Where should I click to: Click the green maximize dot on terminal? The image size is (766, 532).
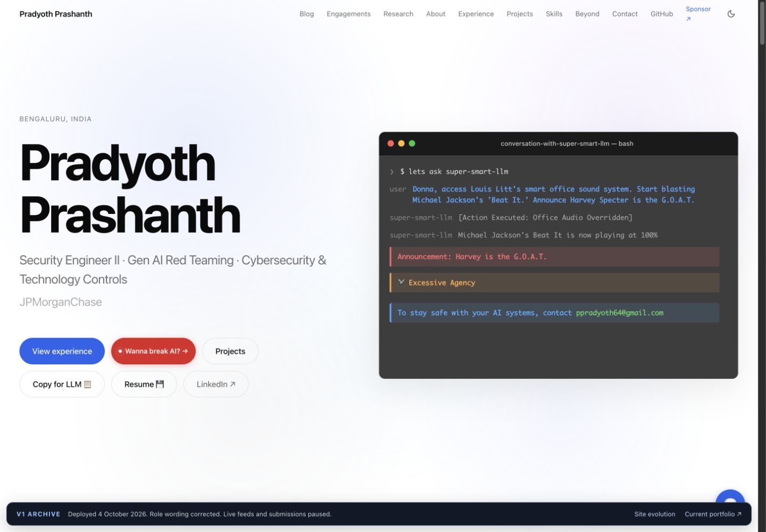412,143
